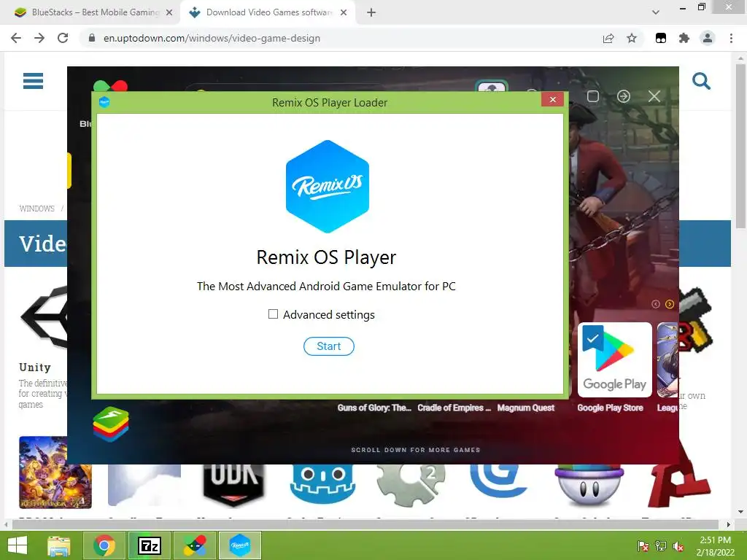Reload the Uptodown page
The width and height of the screenshot is (747, 560).
[x=63, y=38]
